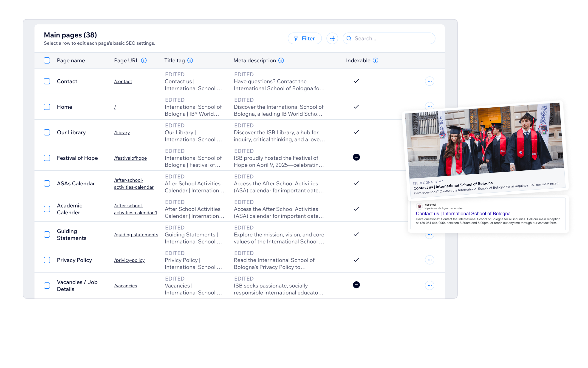This screenshot has width=588, height=368.
Task: Open the /vacancies URL link
Action: click(126, 286)
